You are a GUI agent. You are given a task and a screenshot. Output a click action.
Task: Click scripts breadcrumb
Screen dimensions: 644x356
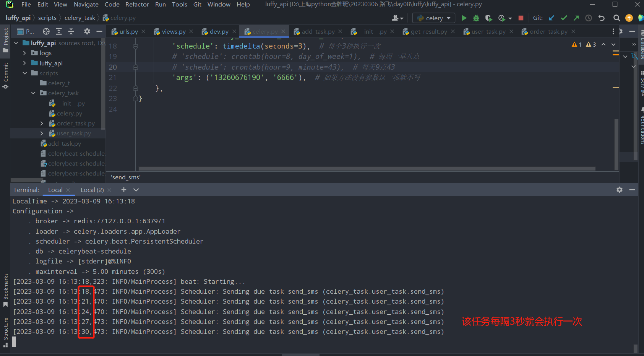click(47, 18)
